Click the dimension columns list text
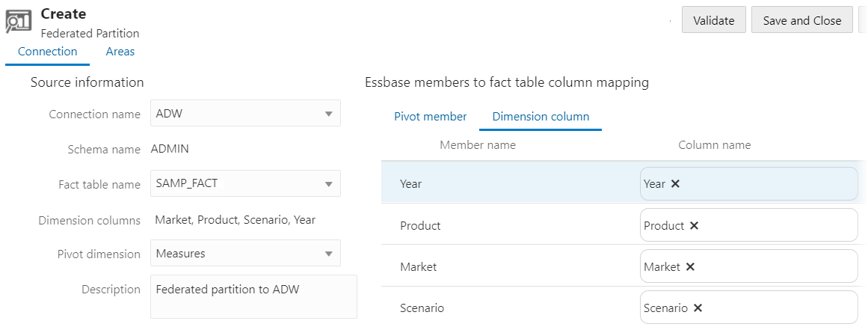This screenshot has height=327, width=868. click(x=236, y=220)
